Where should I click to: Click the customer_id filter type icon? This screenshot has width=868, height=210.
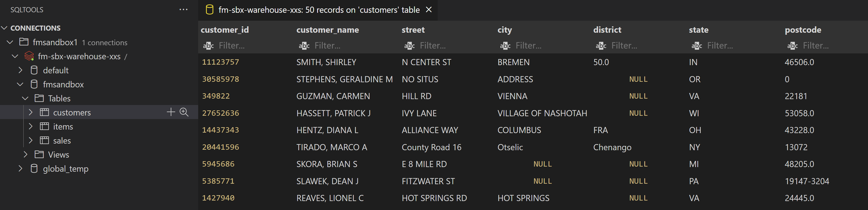208,46
